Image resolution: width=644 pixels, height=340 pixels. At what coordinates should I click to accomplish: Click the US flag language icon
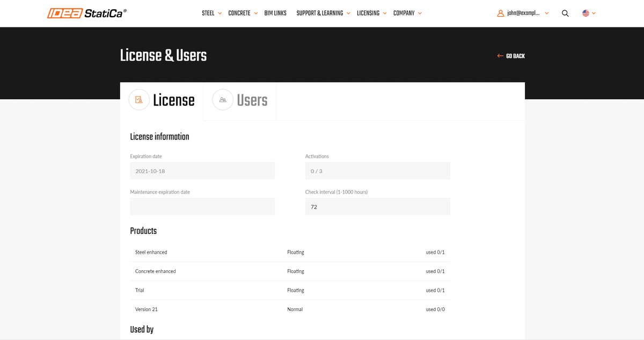click(585, 13)
